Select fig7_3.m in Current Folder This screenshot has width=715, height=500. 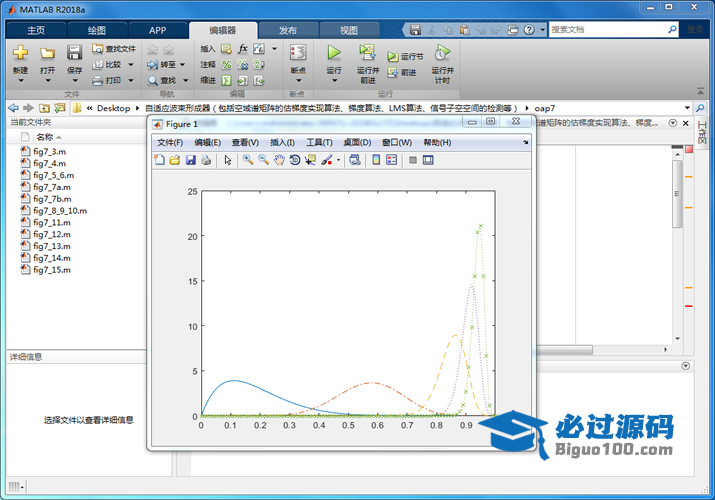click(49, 151)
